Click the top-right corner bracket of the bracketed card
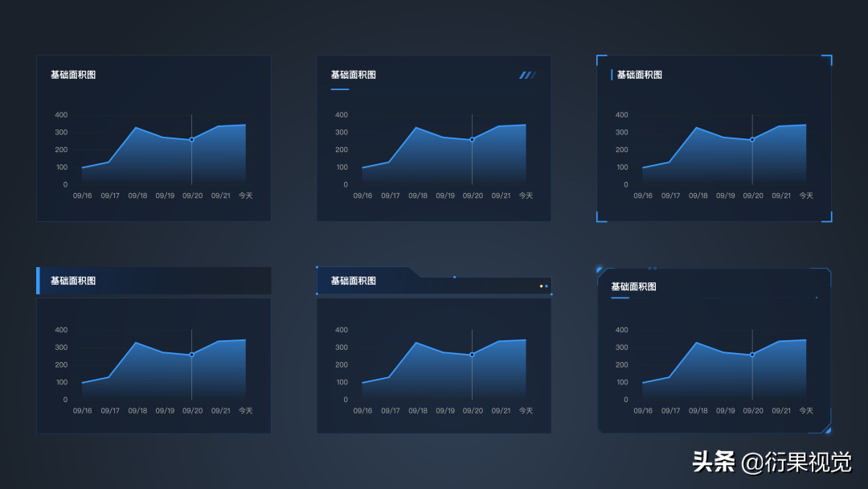 point(827,60)
